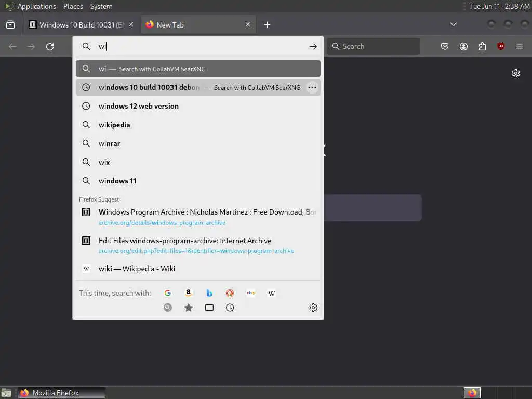The image size is (532, 399).
Task: Select 'windows 12 web version' suggestion
Action: pos(198,106)
